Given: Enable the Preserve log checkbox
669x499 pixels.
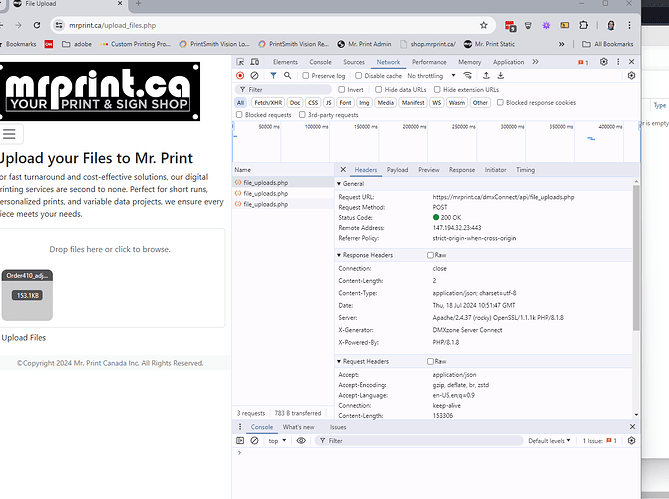Looking at the screenshot, I should coord(305,75).
